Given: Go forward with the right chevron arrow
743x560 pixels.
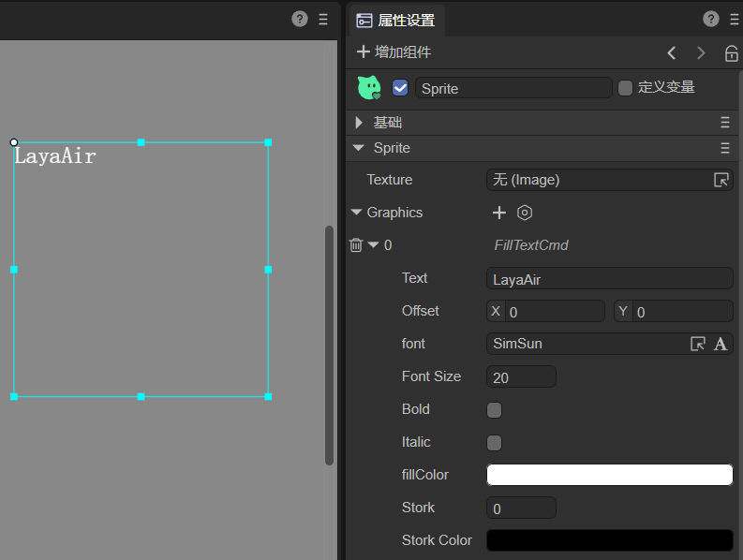Looking at the screenshot, I should (x=701, y=52).
